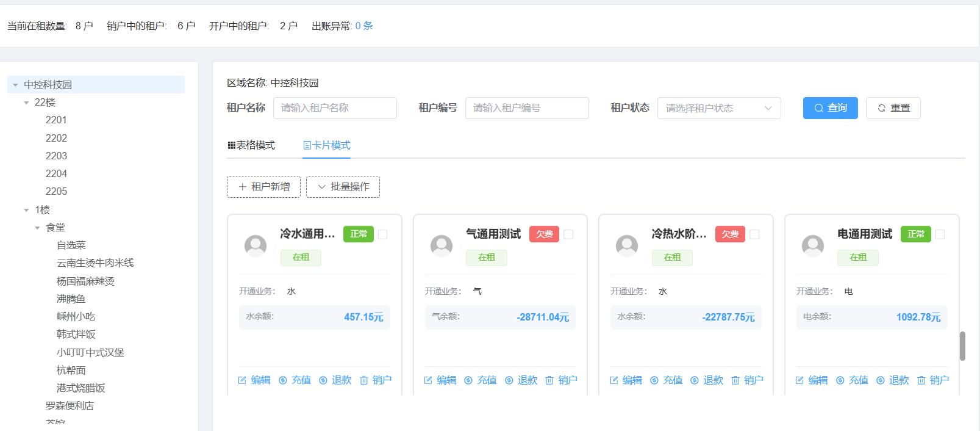Click balance 1092.78元 value
This screenshot has height=431, width=980.
[x=918, y=317]
